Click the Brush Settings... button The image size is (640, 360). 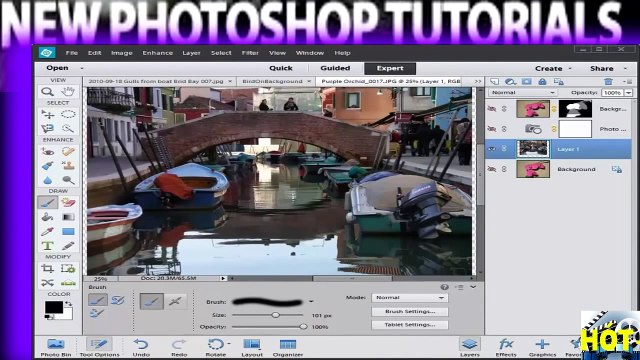tap(409, 311)
